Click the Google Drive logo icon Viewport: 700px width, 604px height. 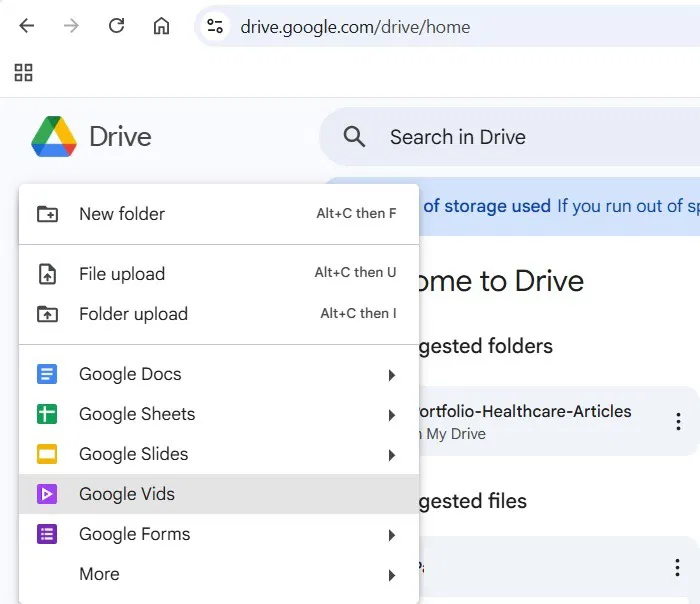click(54, 137)
